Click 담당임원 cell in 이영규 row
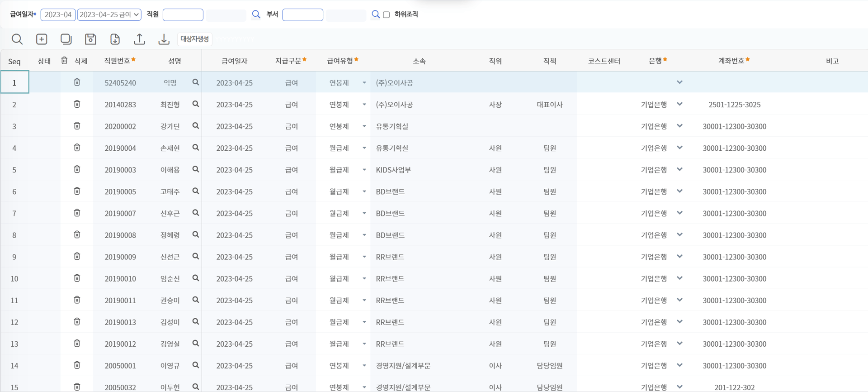Image resolution: width=868 pixels, height=392 pixels. (550, 365)
